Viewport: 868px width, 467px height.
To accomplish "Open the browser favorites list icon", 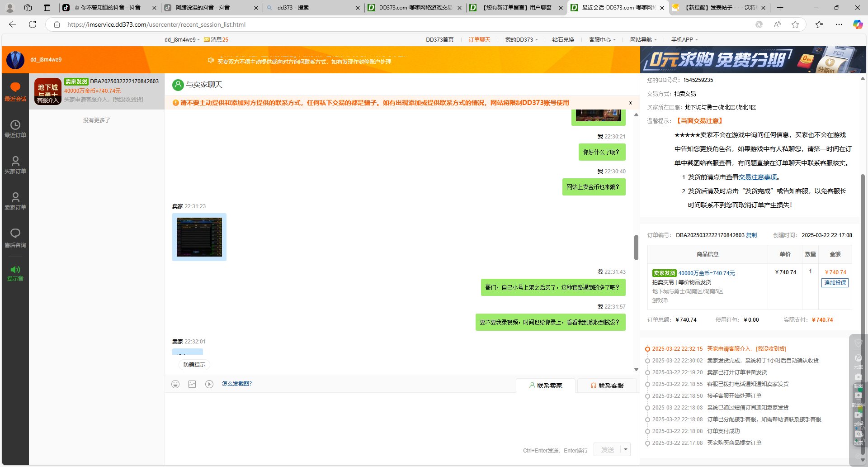I will pos(819,24).
